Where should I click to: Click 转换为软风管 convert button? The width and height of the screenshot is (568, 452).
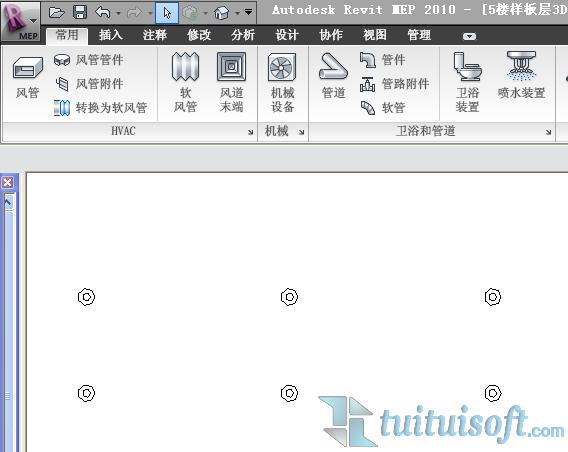pos(100,108)
